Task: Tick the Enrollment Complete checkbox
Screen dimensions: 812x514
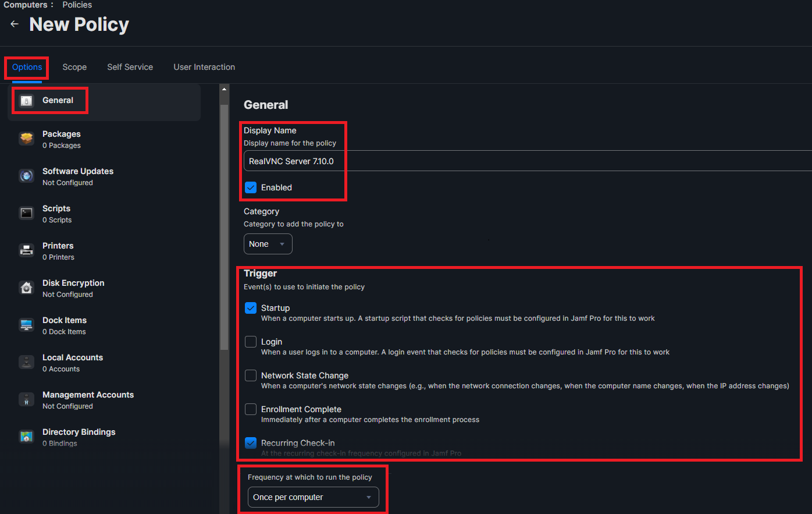Action: pyautogui.click(x=251, y=409)
